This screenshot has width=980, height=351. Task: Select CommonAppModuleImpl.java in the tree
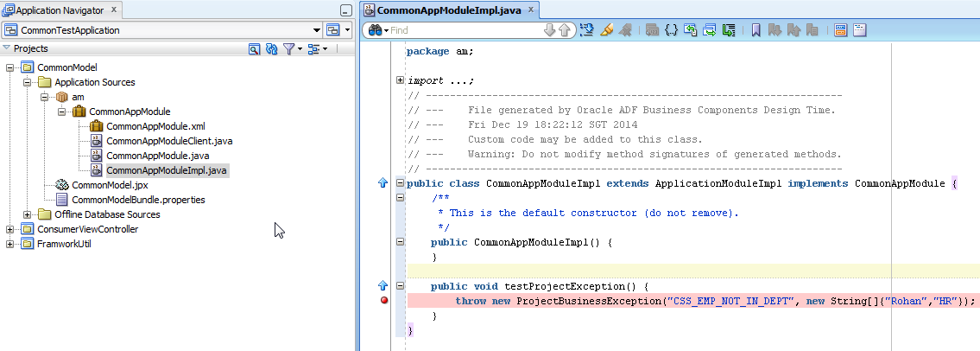coord(167,170)
